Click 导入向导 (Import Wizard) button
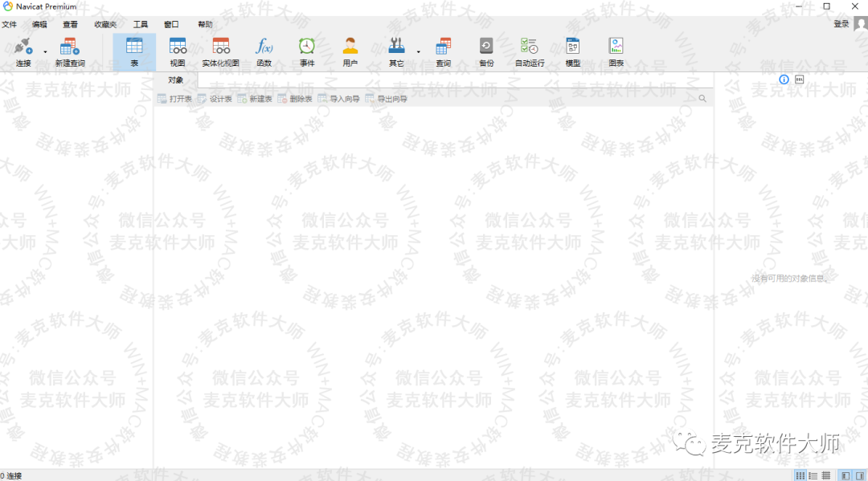The width and height of the screenshot is (868, 481). coord(339,99)
